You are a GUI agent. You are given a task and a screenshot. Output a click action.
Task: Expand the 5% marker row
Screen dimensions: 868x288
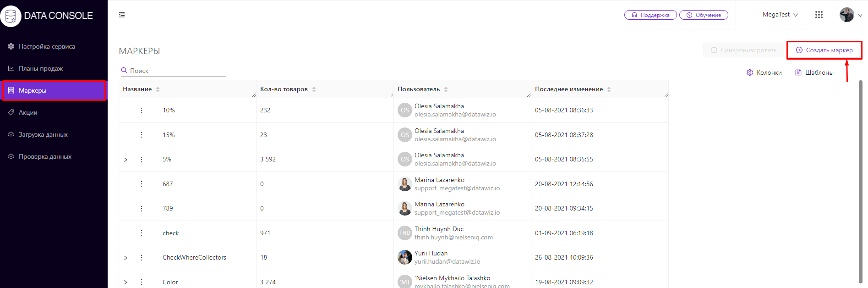click(126, 160)
